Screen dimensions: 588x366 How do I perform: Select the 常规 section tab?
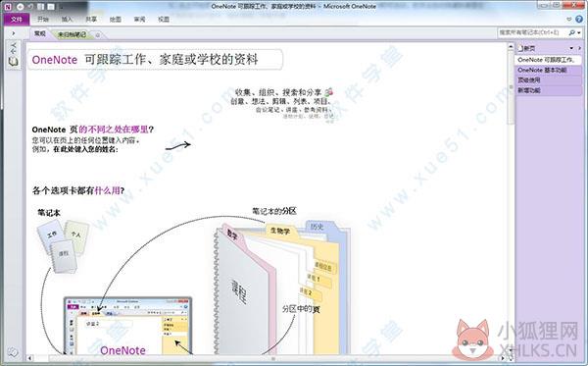click(40, 33)
